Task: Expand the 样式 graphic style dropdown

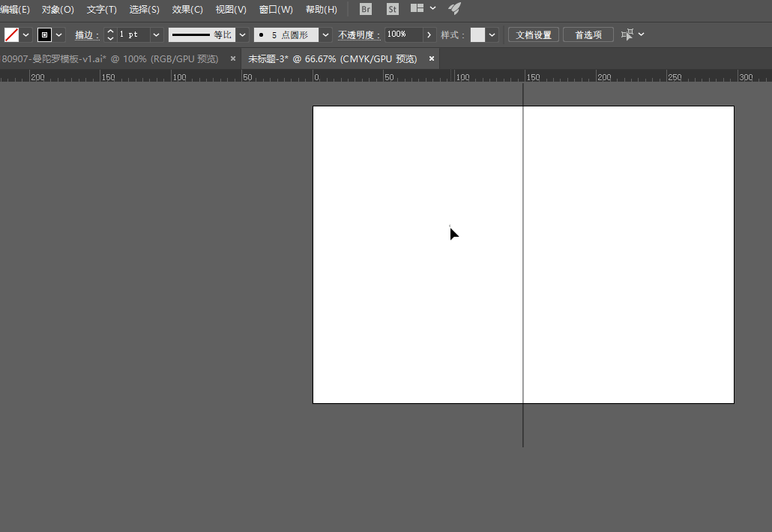Action: pos(492,35)
